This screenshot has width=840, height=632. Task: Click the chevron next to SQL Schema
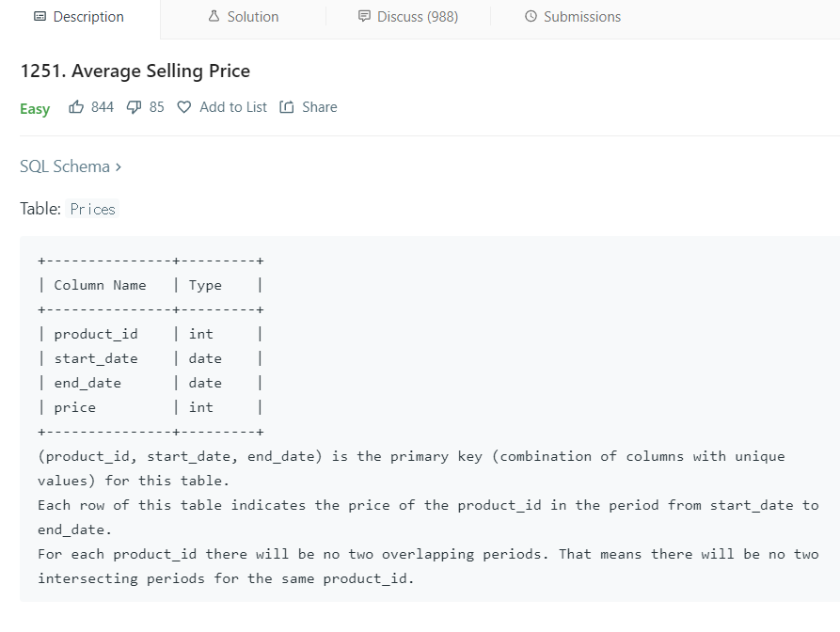click(119, 167)
